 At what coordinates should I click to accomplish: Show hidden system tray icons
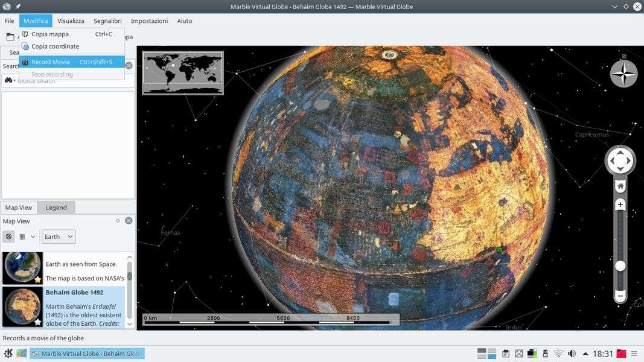(585, 354)
